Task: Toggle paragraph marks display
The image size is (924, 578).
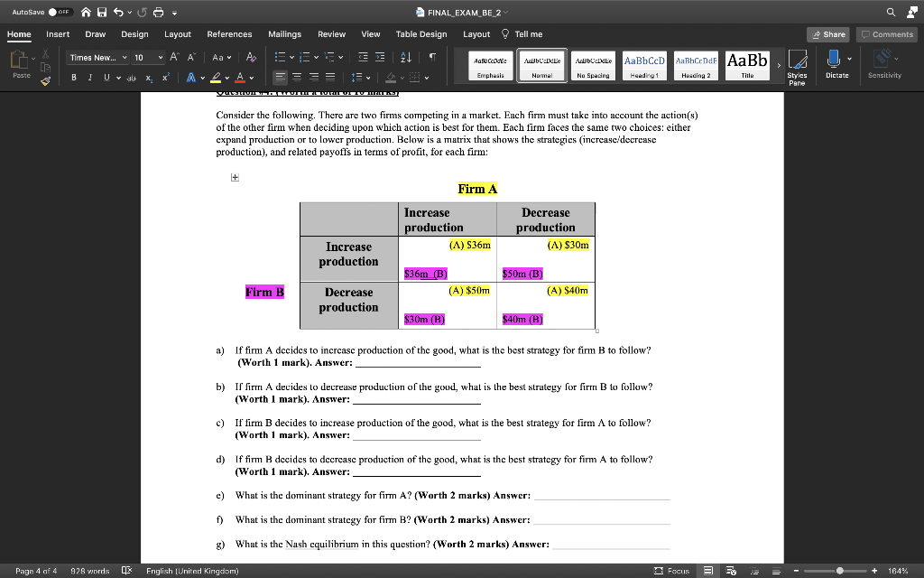Action: point(431,57)
